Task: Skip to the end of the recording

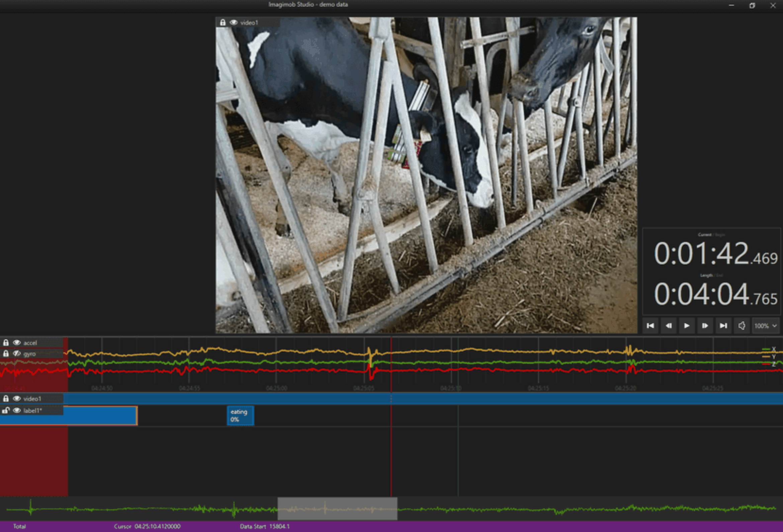Action: coord(723,326)
